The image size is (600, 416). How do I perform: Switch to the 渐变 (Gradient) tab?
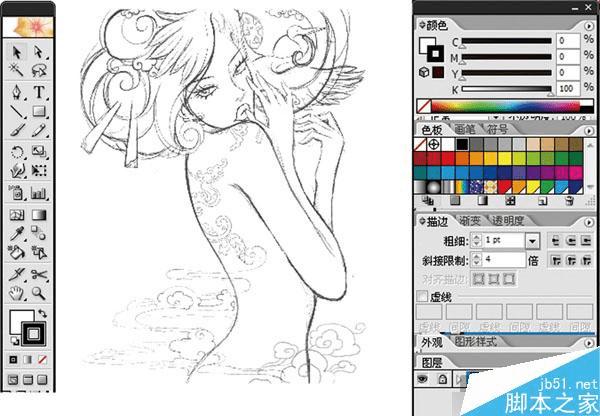pos(470,221)
